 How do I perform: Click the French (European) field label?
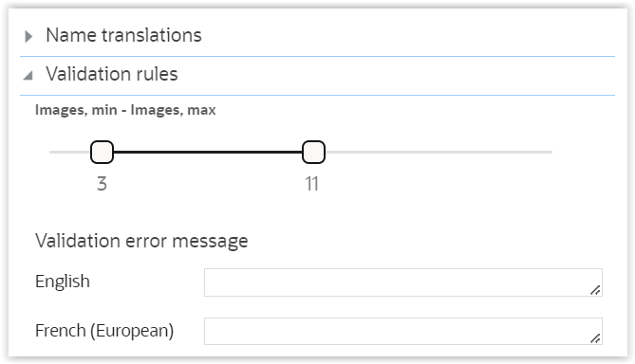pyautogui.click(x=104, y=331)
